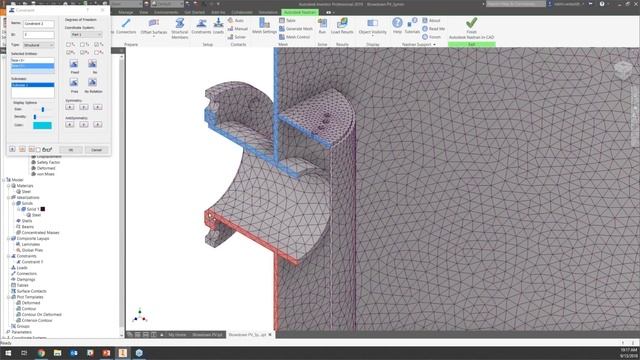The height and width of the screenshot is (360, 640).
Task: Open the Coordinate System dropdown
Action: [x=86, y=35]
